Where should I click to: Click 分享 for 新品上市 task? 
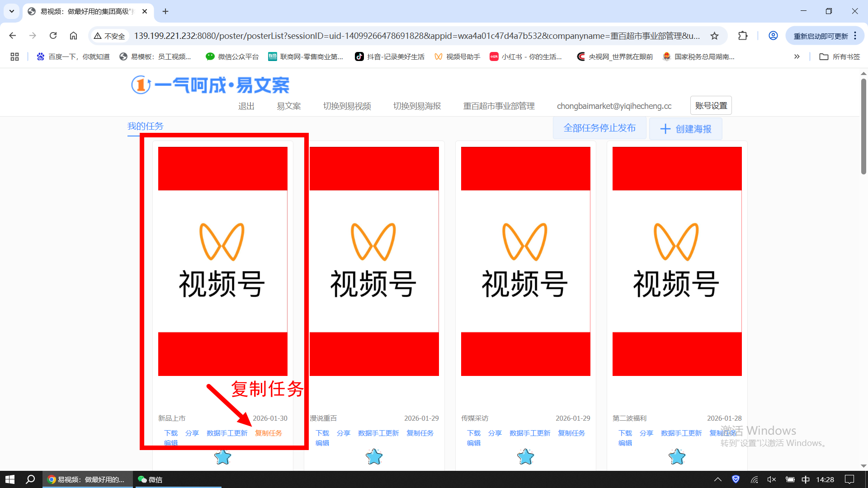[x=192, y=433]
